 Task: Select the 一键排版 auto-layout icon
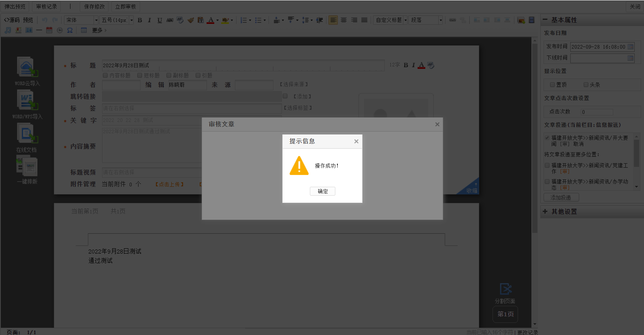[x=27, y=166]
